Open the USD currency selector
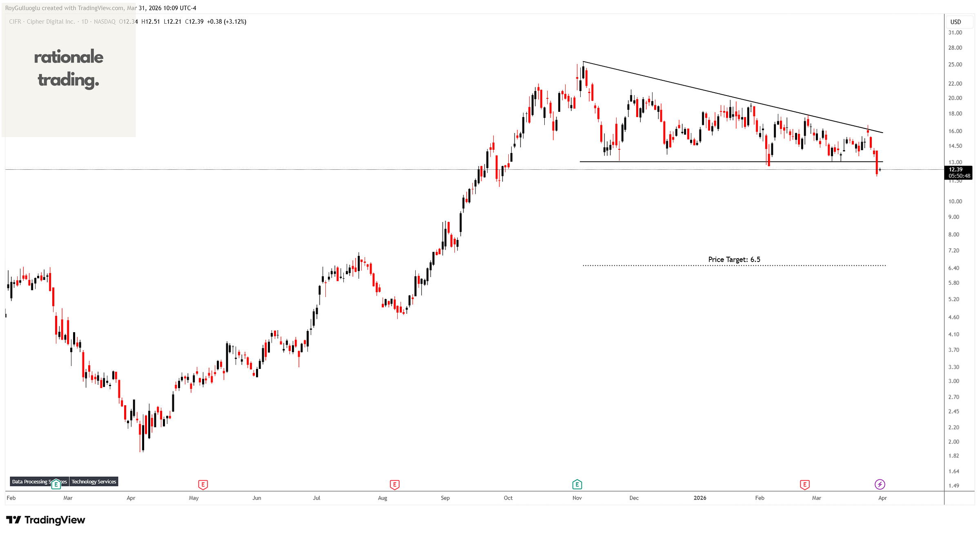The image size is (980, 535). coord(955,22)
